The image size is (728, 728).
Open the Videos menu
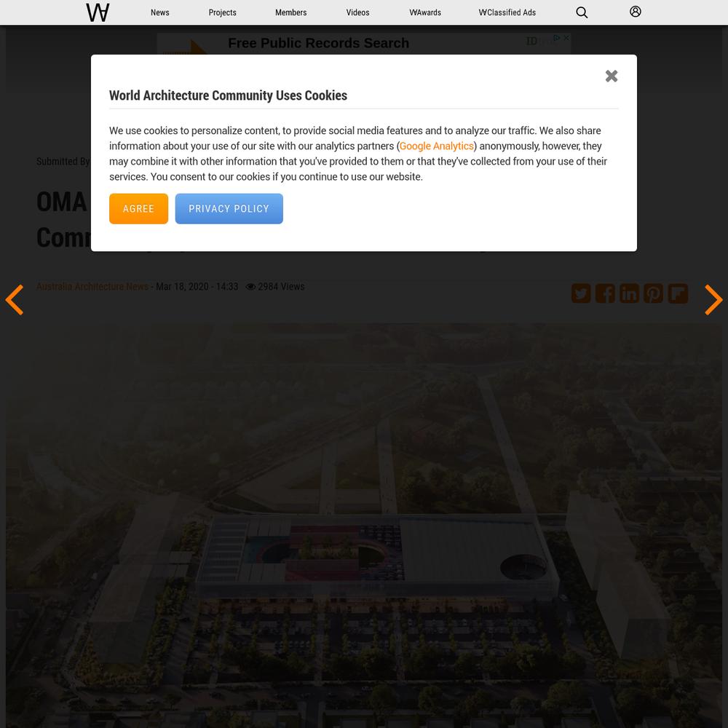pyautogui.click(x=357, y=12)
